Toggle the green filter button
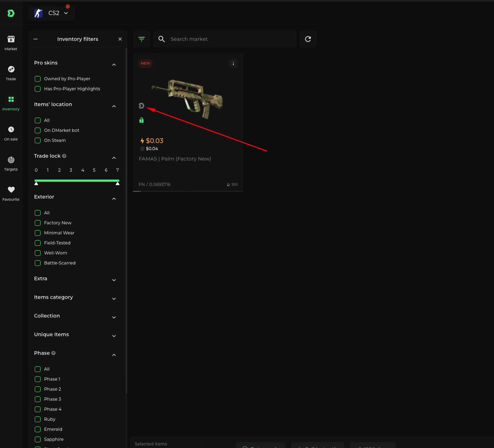This screenshot has height=448, width=494. (142, 39)
